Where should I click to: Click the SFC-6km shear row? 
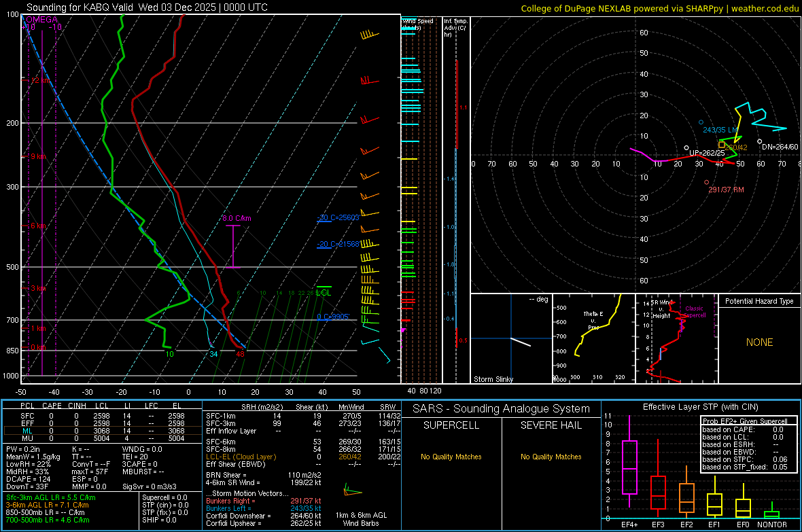coord(303,442)
